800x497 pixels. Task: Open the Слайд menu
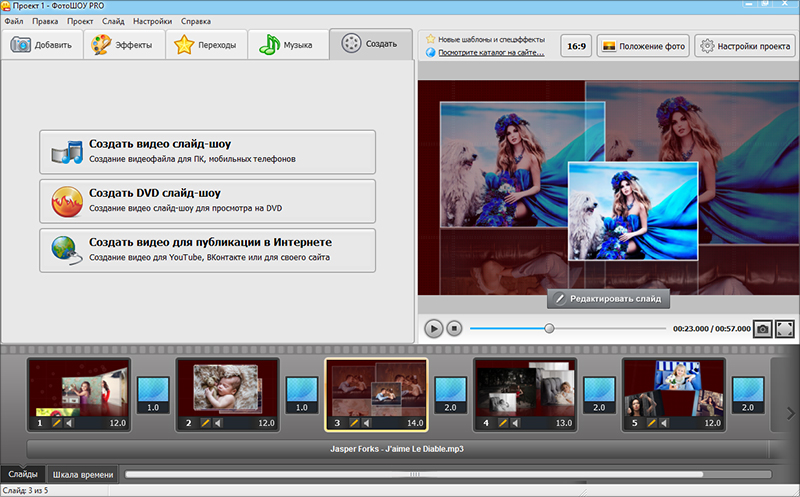(113, 21)
